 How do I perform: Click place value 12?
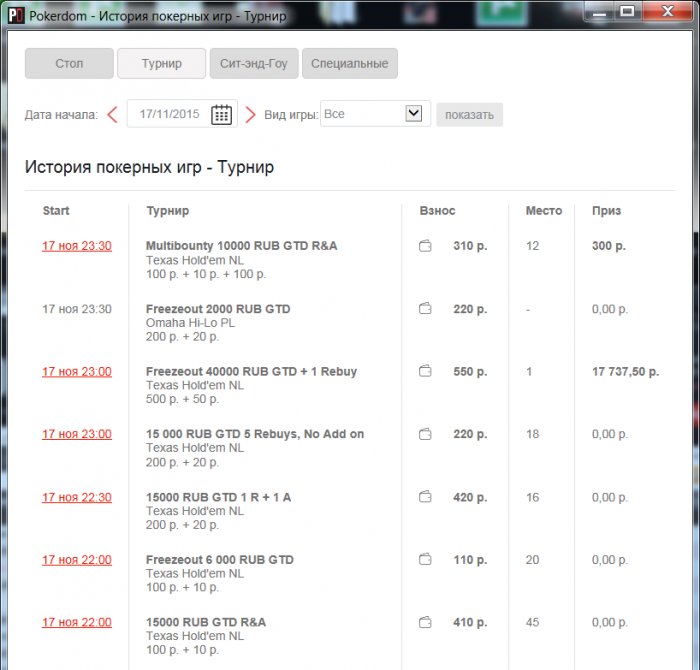(533, 246)
